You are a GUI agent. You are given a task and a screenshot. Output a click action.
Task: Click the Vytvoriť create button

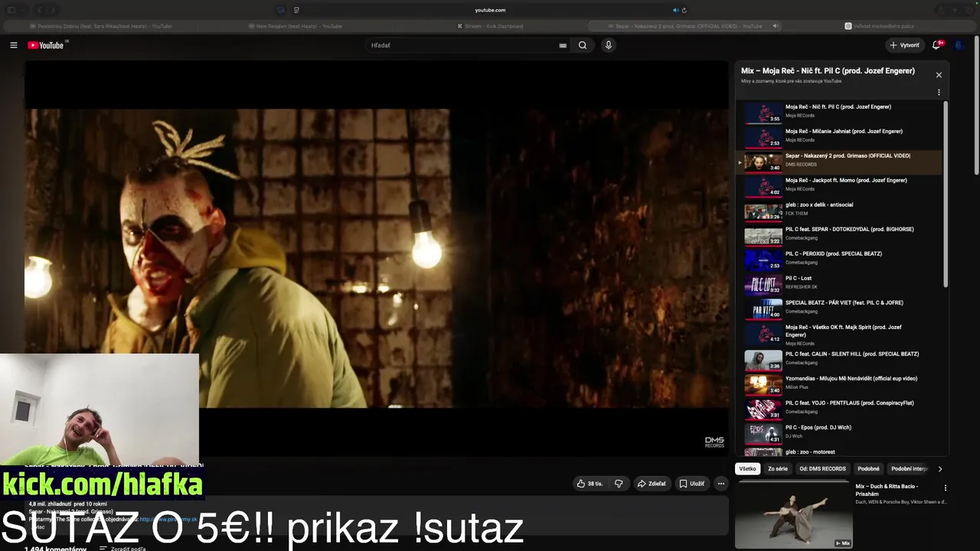tap(904, 45)
